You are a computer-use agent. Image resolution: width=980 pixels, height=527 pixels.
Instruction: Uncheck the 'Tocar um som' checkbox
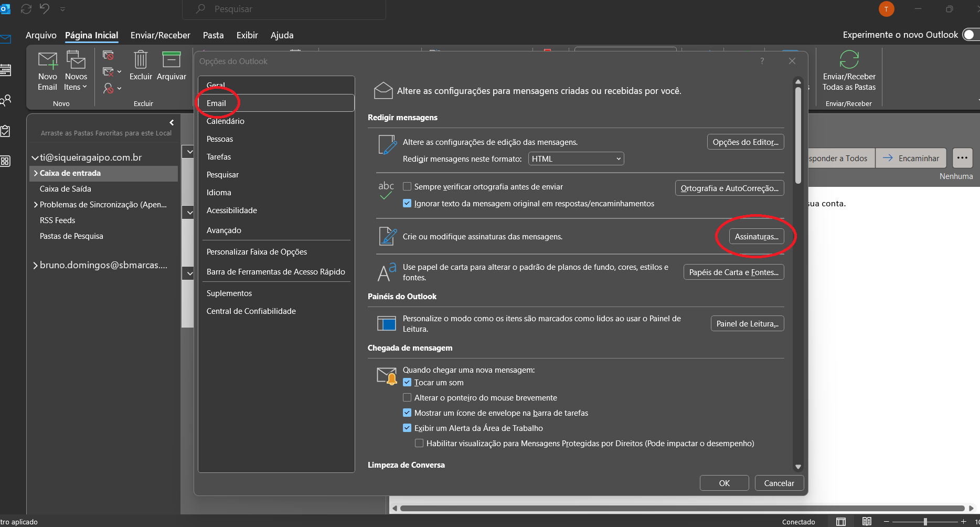coord(407,382)
